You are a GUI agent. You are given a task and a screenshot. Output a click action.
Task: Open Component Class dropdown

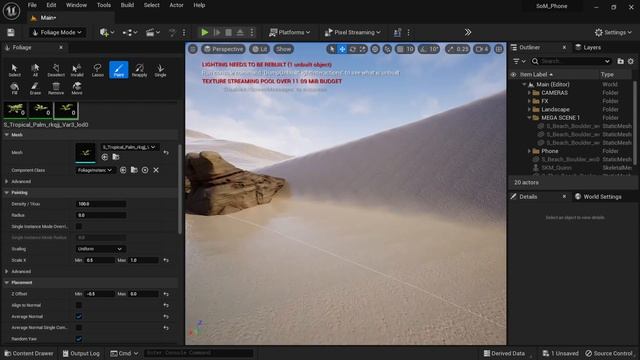click(96, 170)
